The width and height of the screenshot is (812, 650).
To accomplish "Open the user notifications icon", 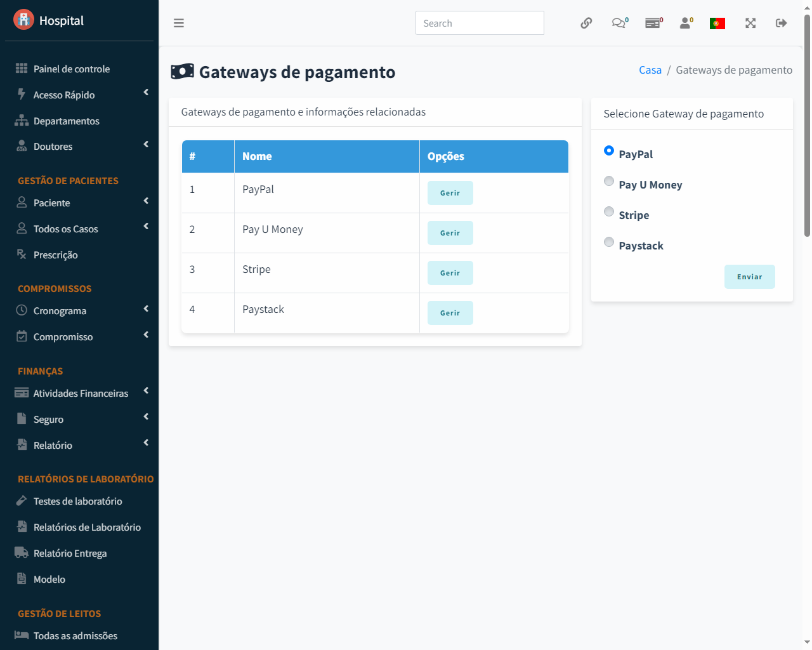I will [686, 23].
